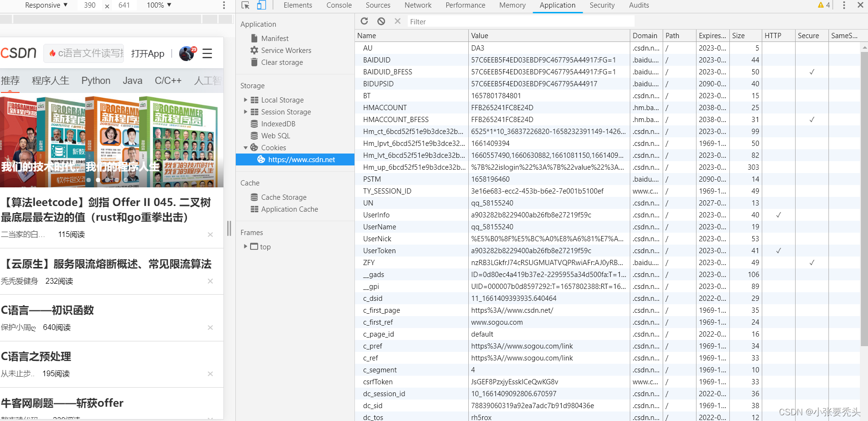The image size is (868, 421).
Task: Click the Manifest file icon
Action: 254,38
